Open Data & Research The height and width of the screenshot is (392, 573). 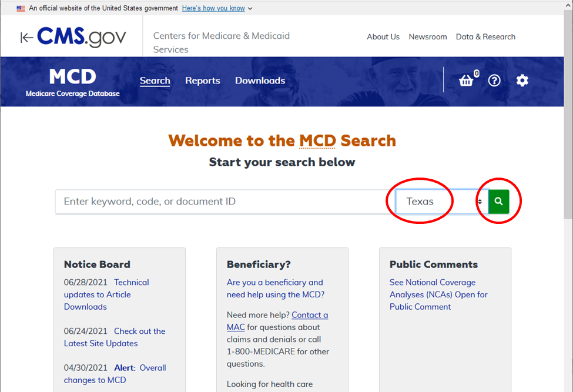tap(485, 37)
